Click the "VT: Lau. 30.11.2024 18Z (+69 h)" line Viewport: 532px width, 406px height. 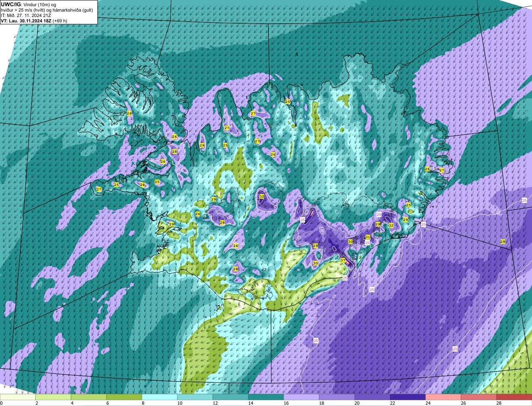pyautogui.click(x=34, y=21)
